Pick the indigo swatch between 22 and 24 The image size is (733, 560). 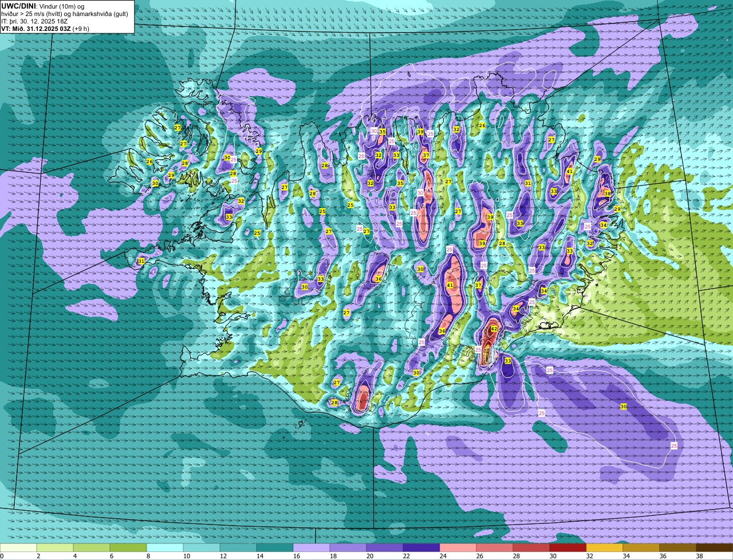[421, 547]
